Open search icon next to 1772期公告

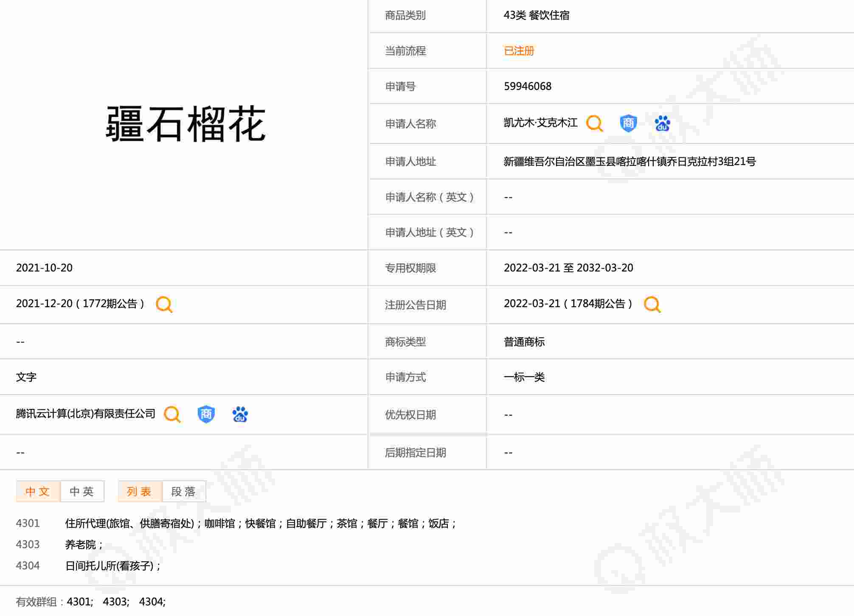point(164,304)
